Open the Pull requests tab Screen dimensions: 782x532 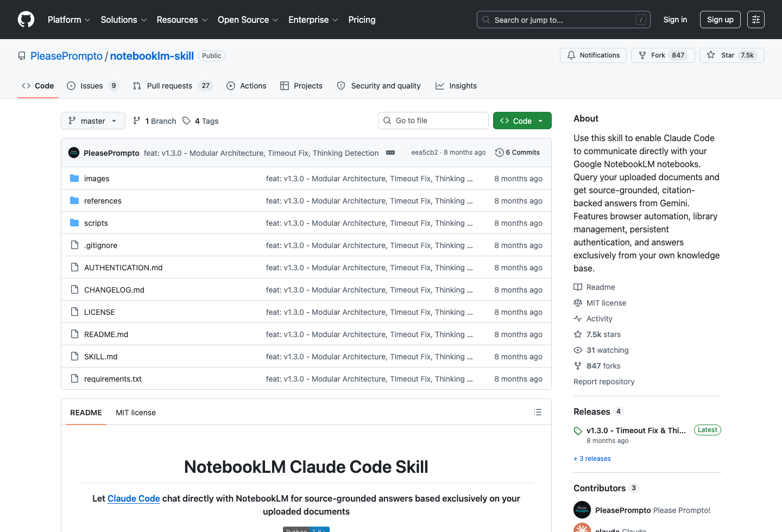[172, 86]
